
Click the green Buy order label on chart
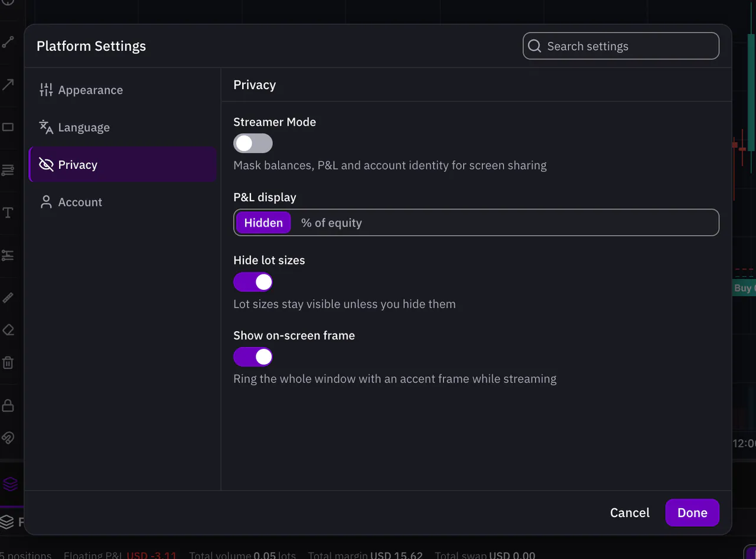tap(744, 288)
